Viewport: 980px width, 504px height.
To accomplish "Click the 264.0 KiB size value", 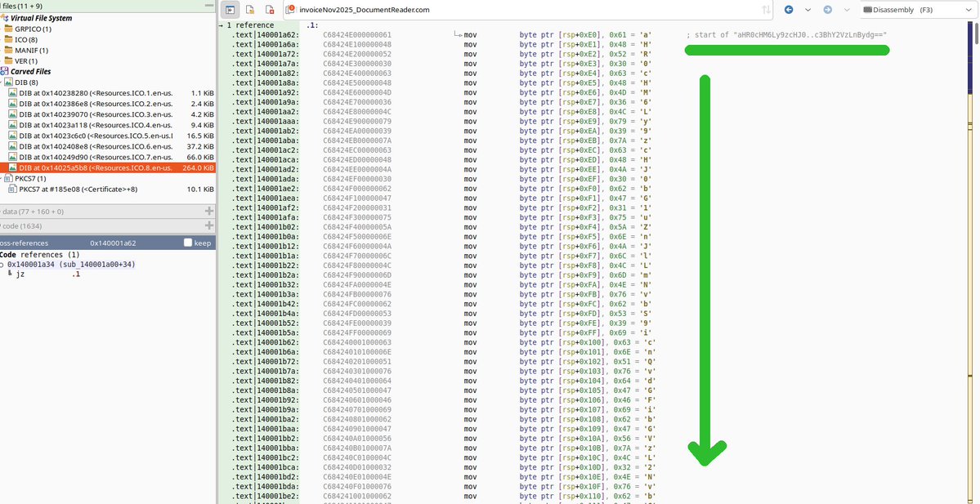I will [x=198, y=167].
